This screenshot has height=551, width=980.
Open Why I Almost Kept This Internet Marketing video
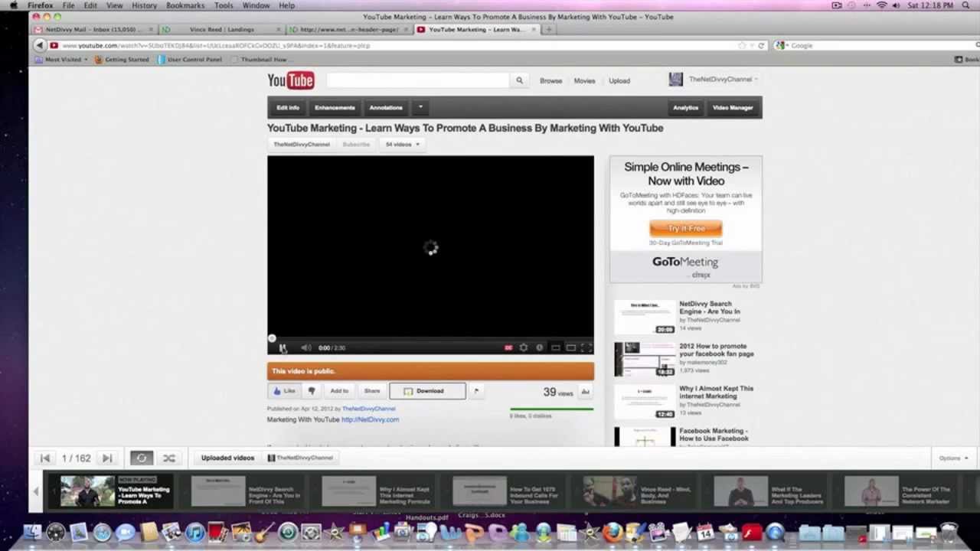coord(716,393)
